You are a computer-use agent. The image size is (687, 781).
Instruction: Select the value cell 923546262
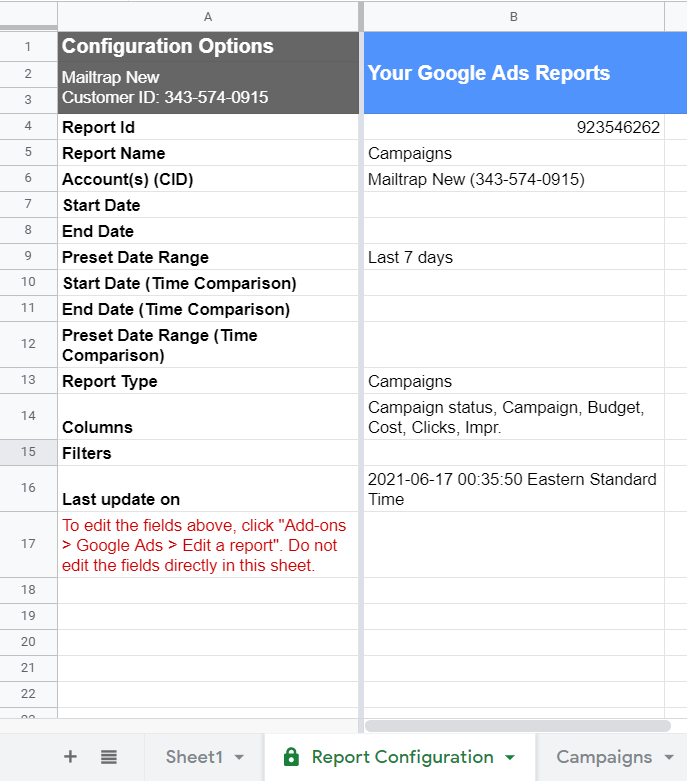coord(514,127)
